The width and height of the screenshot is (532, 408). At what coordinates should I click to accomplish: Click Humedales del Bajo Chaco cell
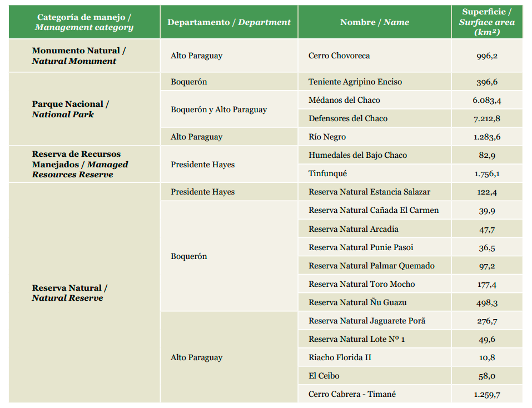point(357,155)
